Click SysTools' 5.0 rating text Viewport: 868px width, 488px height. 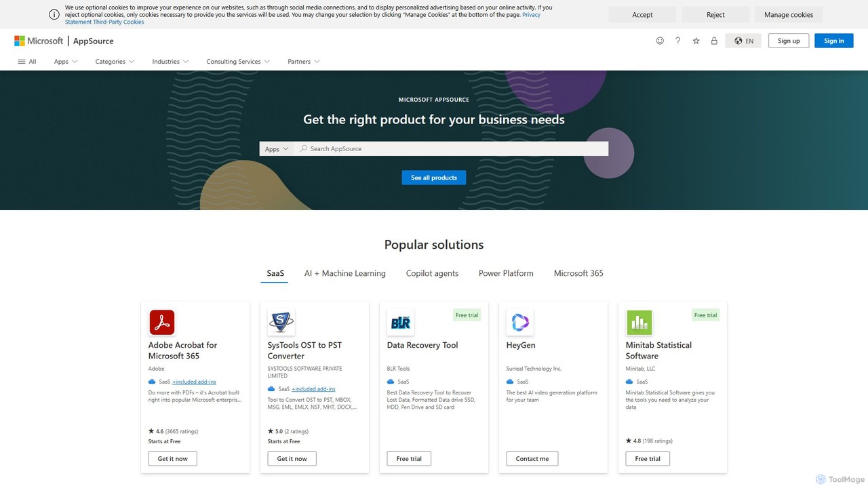pyautogui.click(x=288, y=431)
